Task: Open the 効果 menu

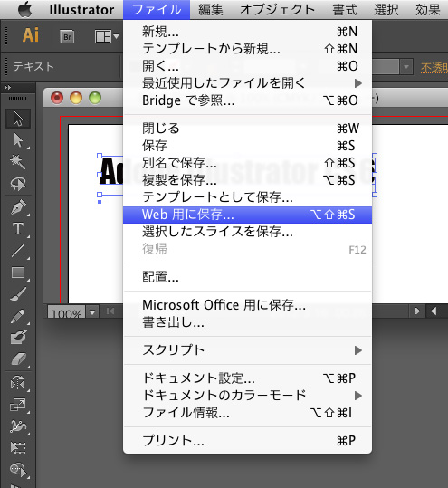Action: 428,10
